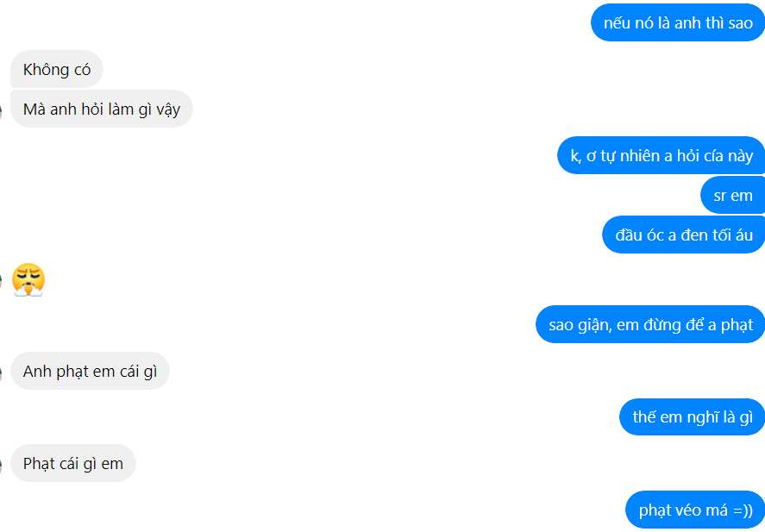
Task: Open sender avatar beside 'Mà anh hỏi làm gì vậy'
Action: click(x=1, y=110)
